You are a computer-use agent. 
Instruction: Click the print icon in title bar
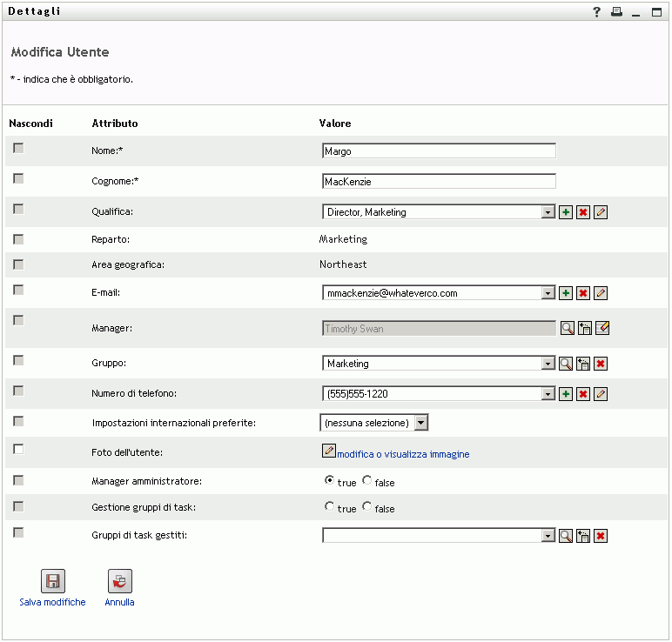pyautogui.click(x=616, y=12)
